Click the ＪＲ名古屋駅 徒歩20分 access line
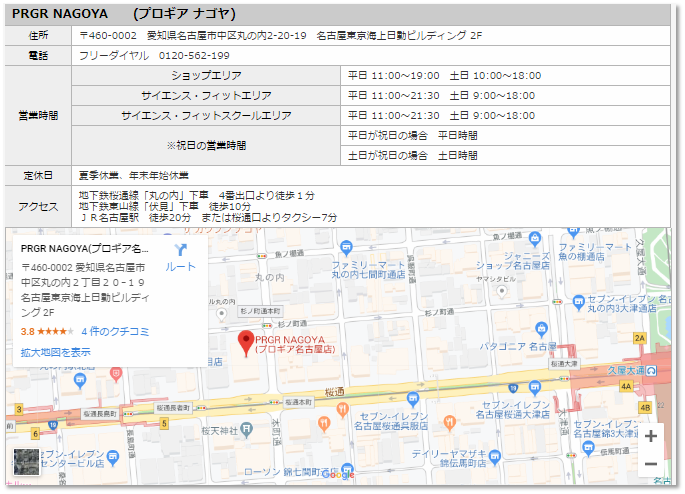685x494 pixels. click(x=208, y=217)
